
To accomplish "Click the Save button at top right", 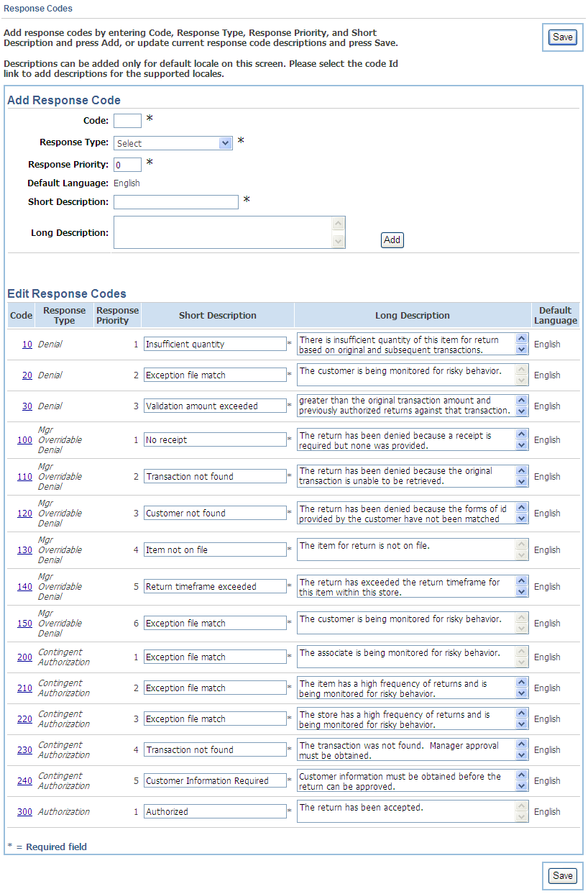I will click(x=563, y=37).
